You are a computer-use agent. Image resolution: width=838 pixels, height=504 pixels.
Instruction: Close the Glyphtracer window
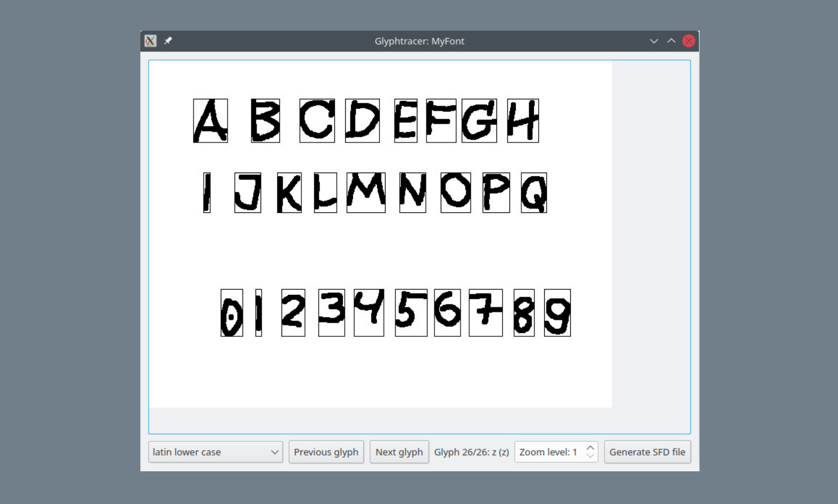coord(688,41)
